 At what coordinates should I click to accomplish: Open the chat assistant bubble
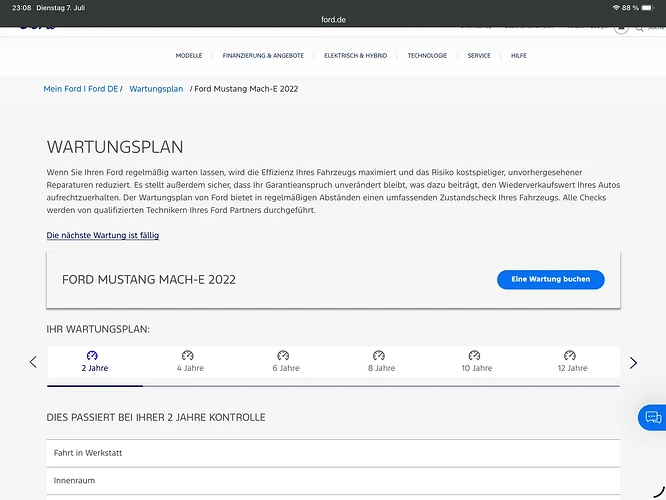pos(652,417)
